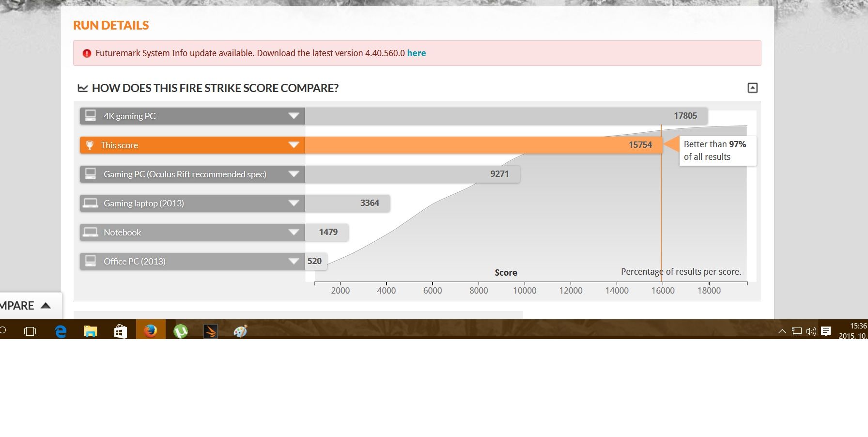Launch Microsoft Edge from taskbar
This screenshot has width=868, height=437.
click(61, 331)
